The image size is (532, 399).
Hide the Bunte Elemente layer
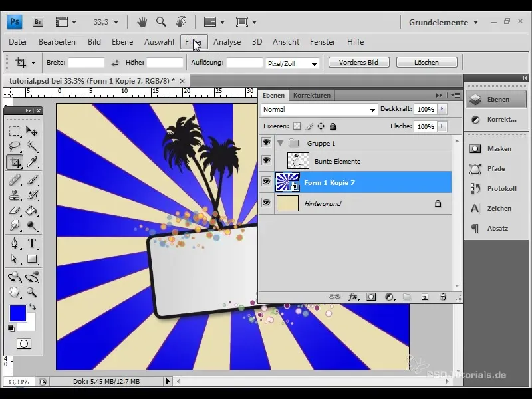click(x=267, y=160)
